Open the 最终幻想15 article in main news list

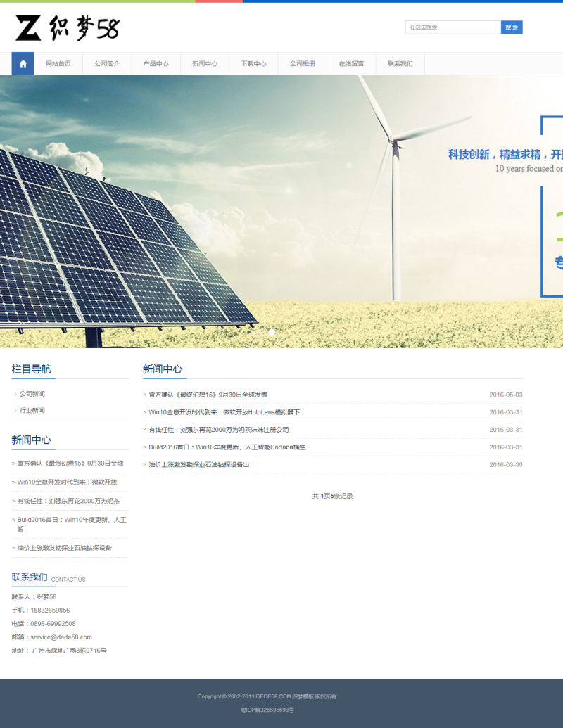click(208, 395)
